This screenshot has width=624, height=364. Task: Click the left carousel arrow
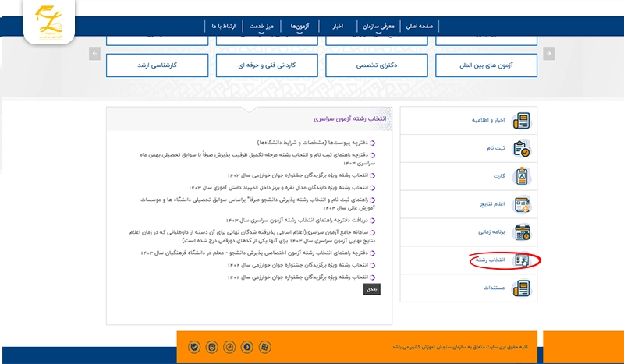pos(94,53)
